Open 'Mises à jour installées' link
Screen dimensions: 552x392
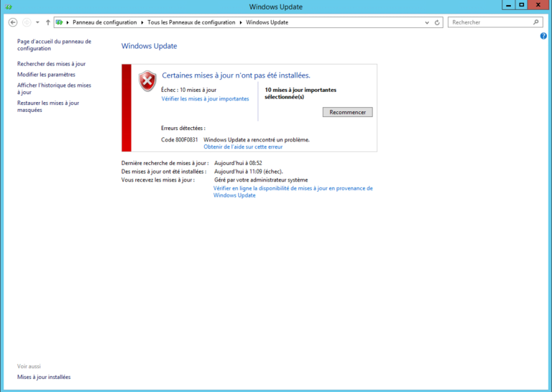click(44, 377)
